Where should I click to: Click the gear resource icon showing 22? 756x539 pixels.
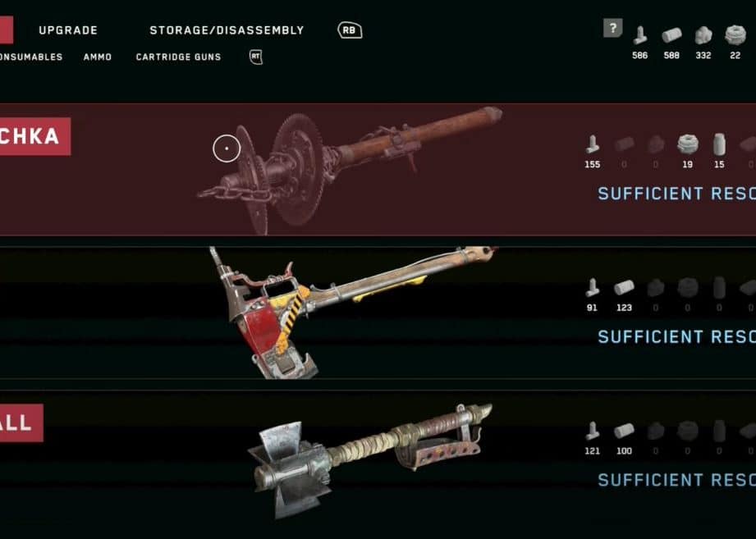(735, 35)
